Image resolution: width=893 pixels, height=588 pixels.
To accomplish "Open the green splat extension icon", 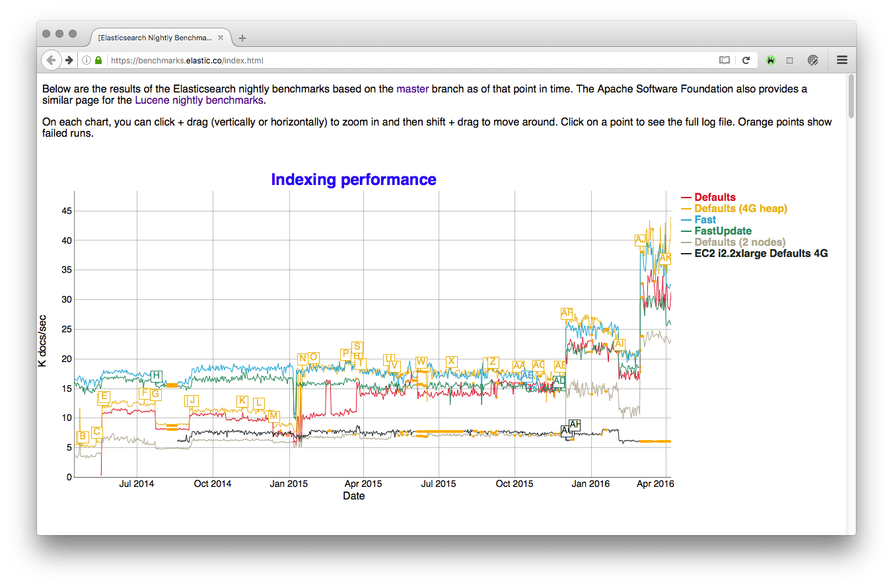I will (x=770, y=60).
